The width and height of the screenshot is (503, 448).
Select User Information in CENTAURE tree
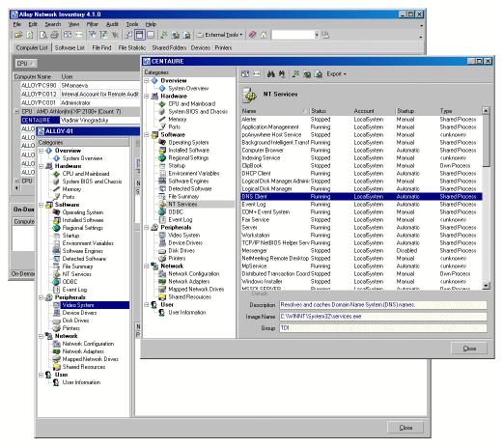click(x=187, y=313)
